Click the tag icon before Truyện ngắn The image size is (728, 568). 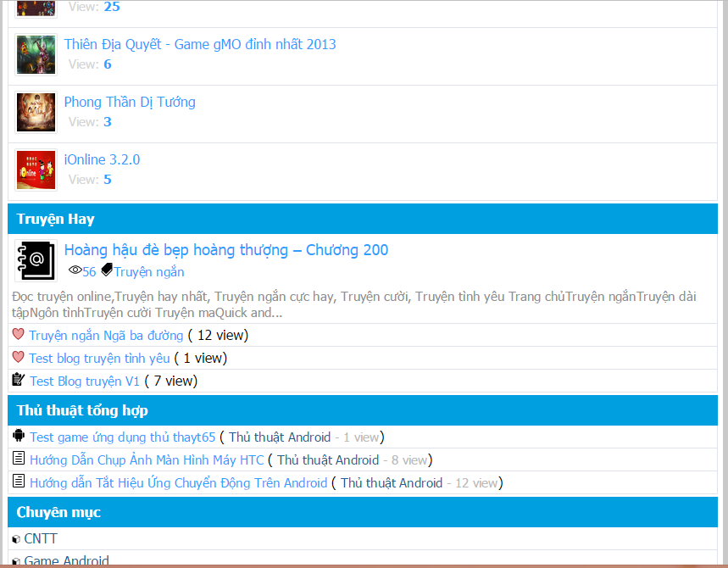[107, 270]
